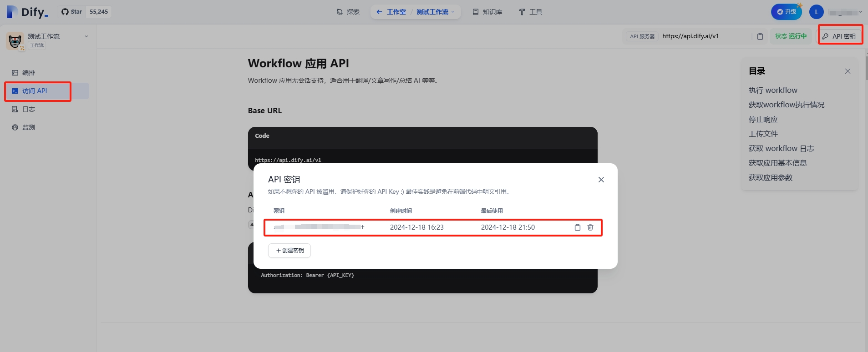This screenshot has height=352, width=868.
Task: Delete the API key with trash icon
Action: [x=590, y=227]
